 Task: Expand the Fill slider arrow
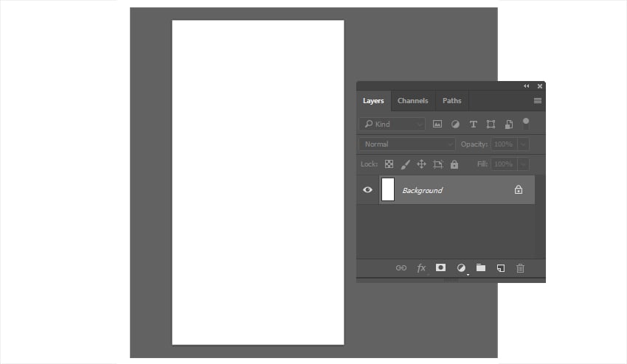coord(523,164)
